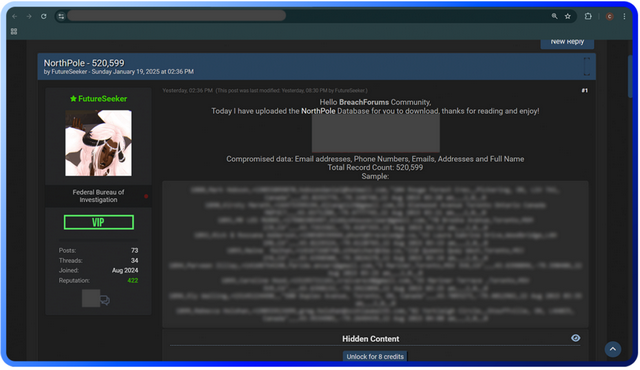The width and height of the screenshot is (640, 370).
Task: Click Unlock for 8 credits button
Action: point(375,356)
